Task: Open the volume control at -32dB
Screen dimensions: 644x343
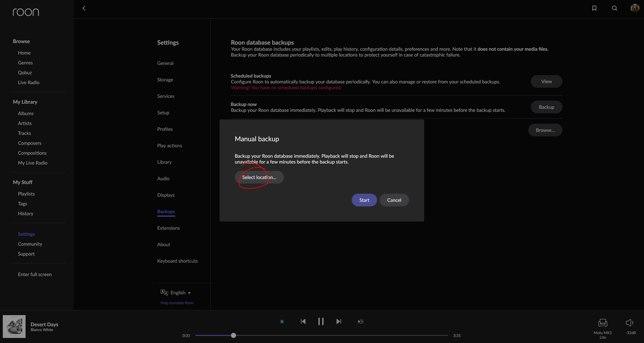Action: pyautogui.click(x=630, y=327)
